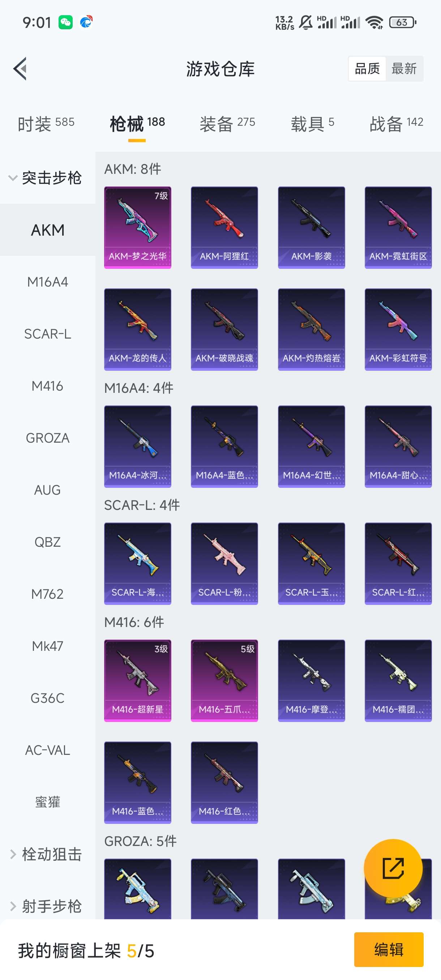Switch to the 装备 tab

(227, 124)
